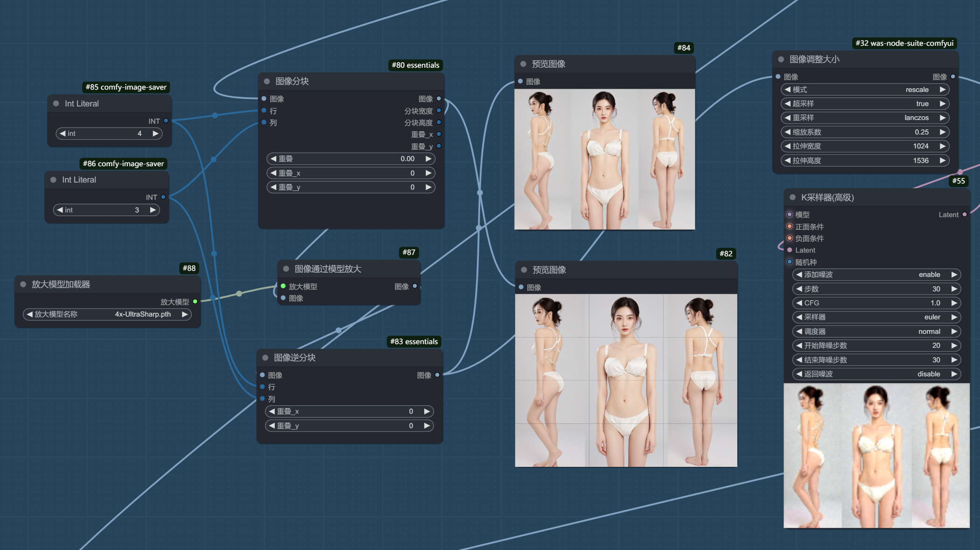
Task: Increase 重叠 0.00 value in 图像分块
Action: coord(428,159)
